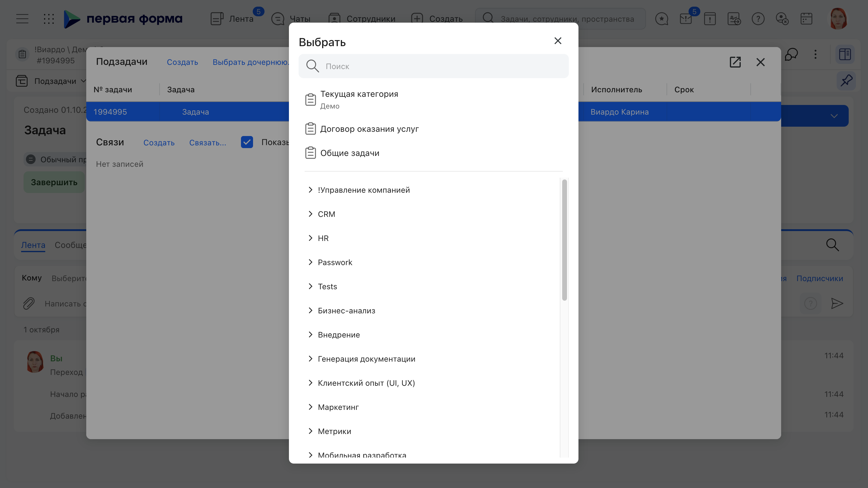Click the global search field
Screen dimensions: 868x488
pos(560,19)
